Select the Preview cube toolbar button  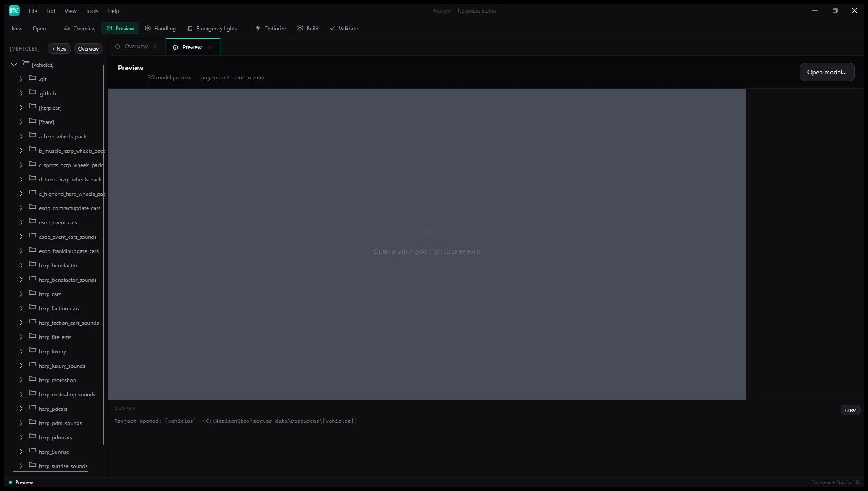tap(120, 28)
